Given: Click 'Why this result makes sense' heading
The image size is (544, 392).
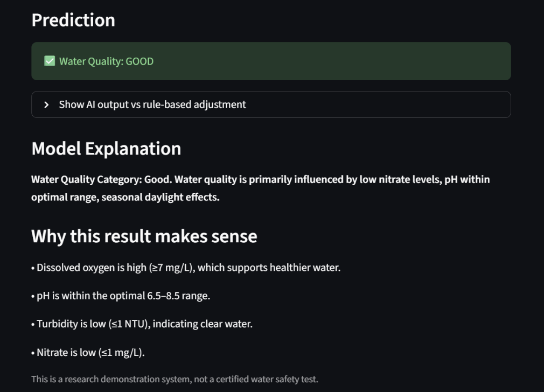Looking at the screenshot, I should 144,236.
